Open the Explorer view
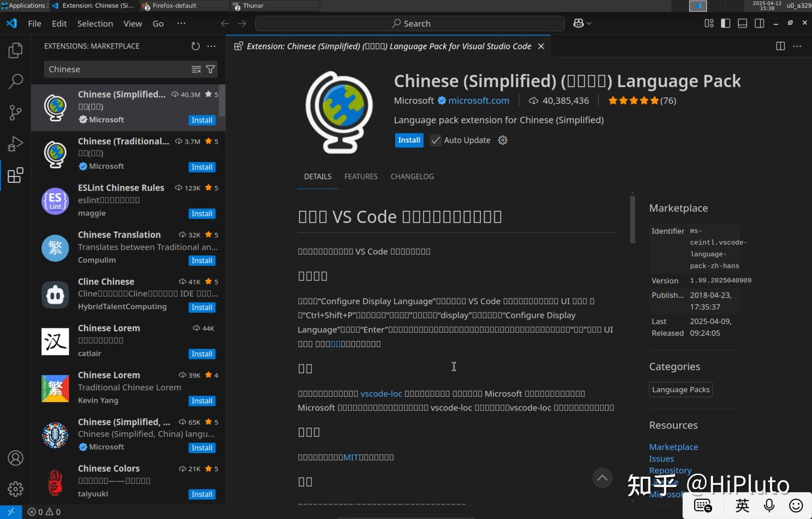 [15, 50]
